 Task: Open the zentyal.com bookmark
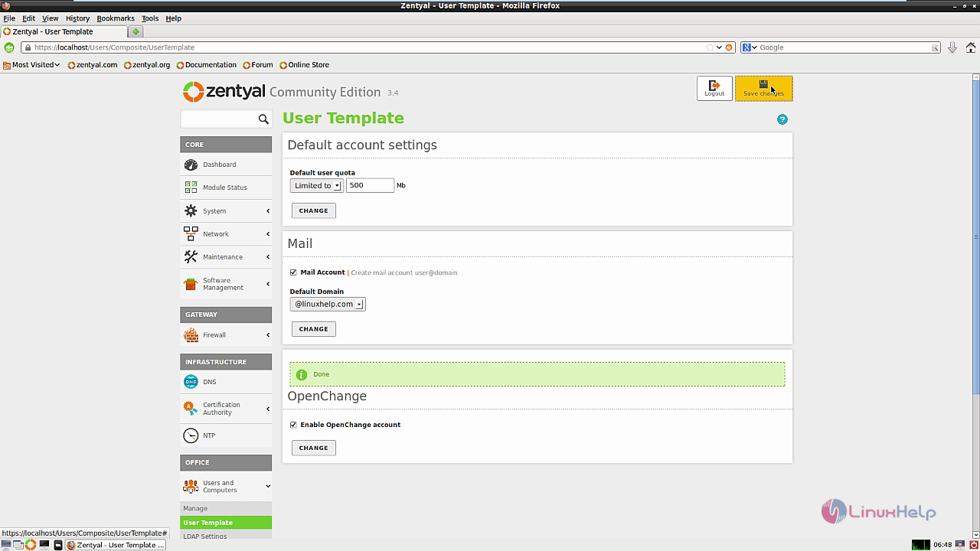(x=93, y=65)
